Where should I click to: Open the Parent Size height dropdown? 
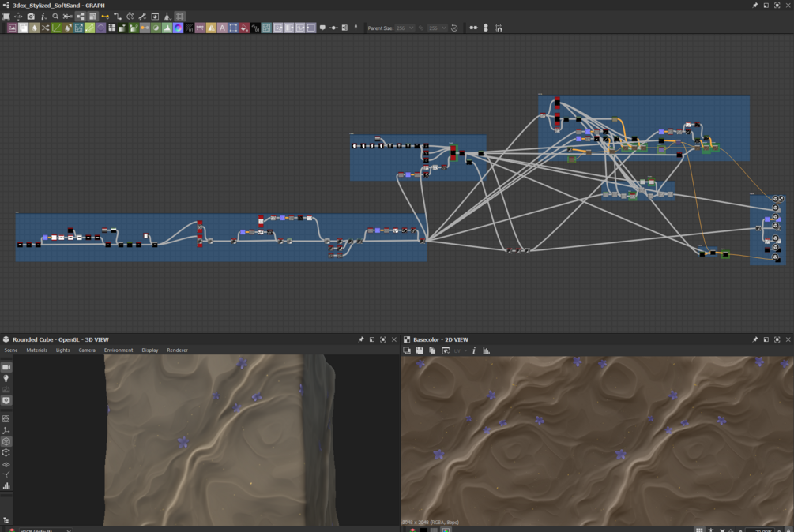pyautogui.click(x=438, y=28)
